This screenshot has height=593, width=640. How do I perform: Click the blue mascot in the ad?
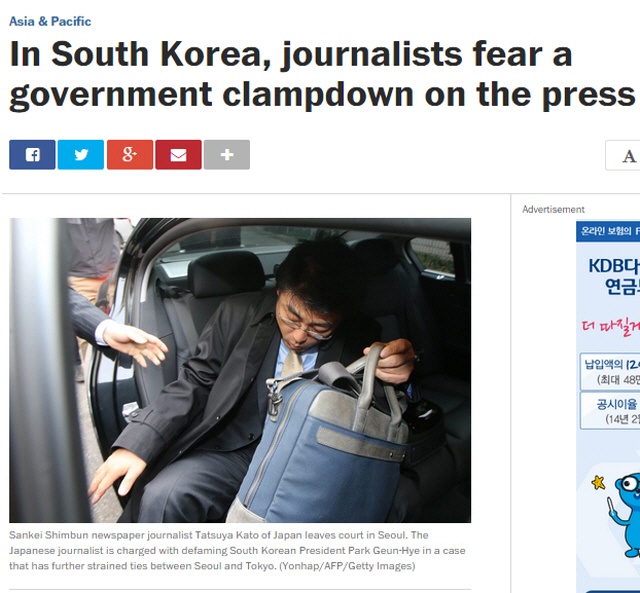625,514
